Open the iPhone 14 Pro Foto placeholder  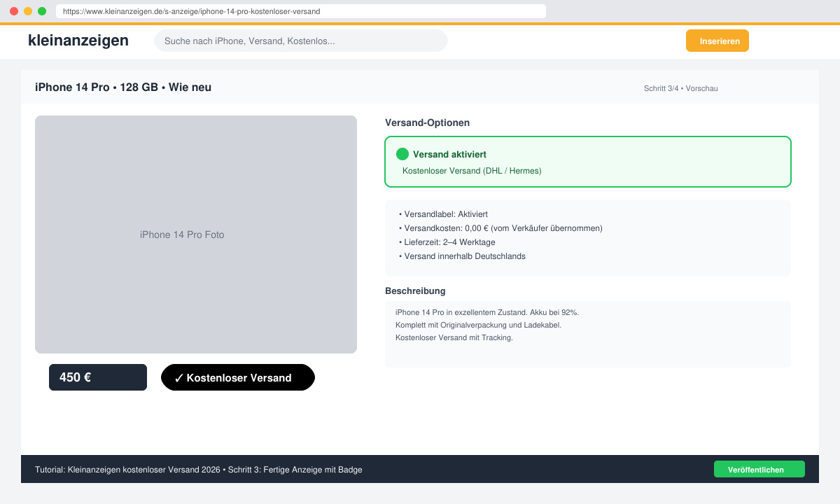click(x=196, y=234)
